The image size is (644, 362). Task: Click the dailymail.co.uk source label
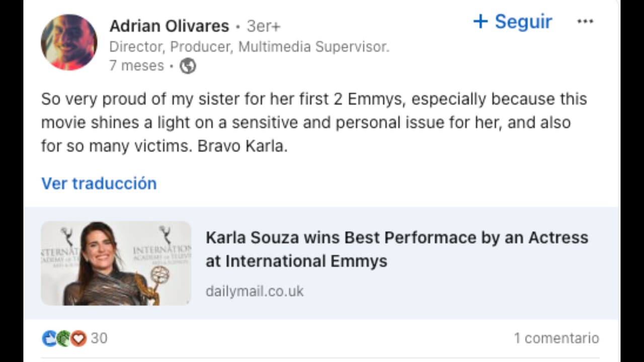pos(255,291)
